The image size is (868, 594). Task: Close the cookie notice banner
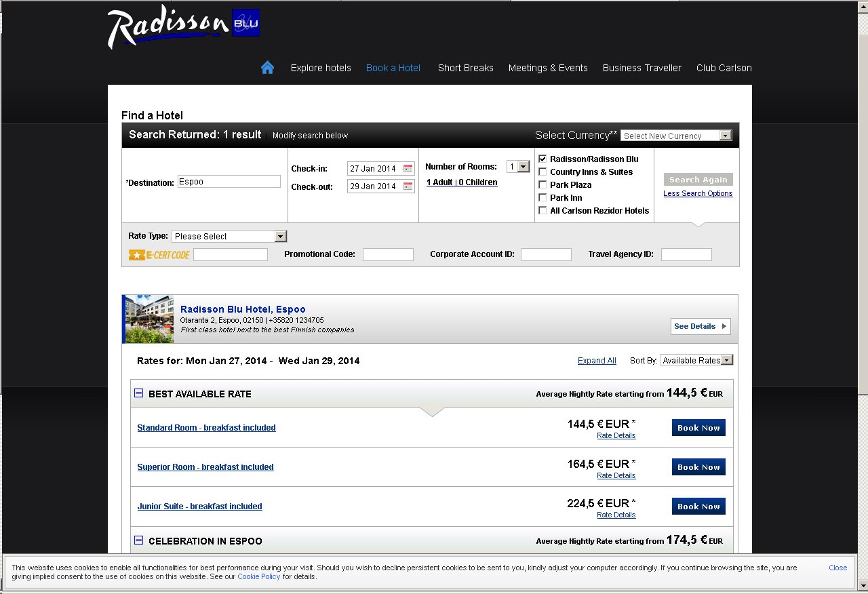[837, 568]
